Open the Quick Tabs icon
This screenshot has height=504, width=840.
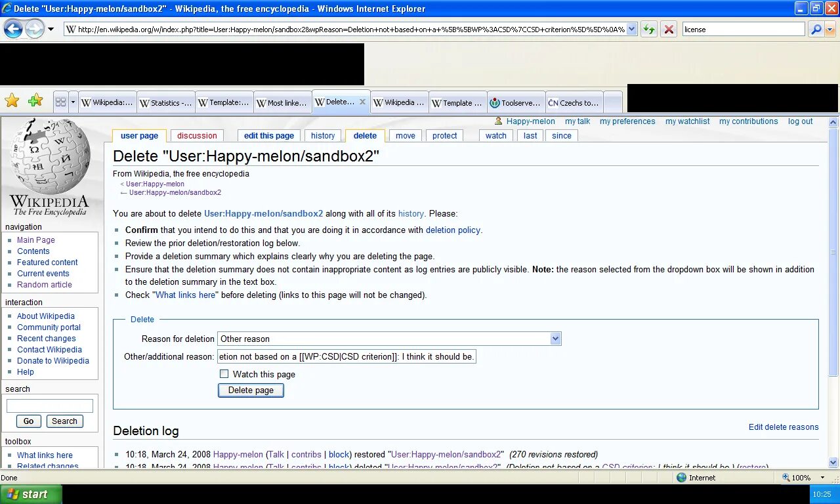click(61, 102)
